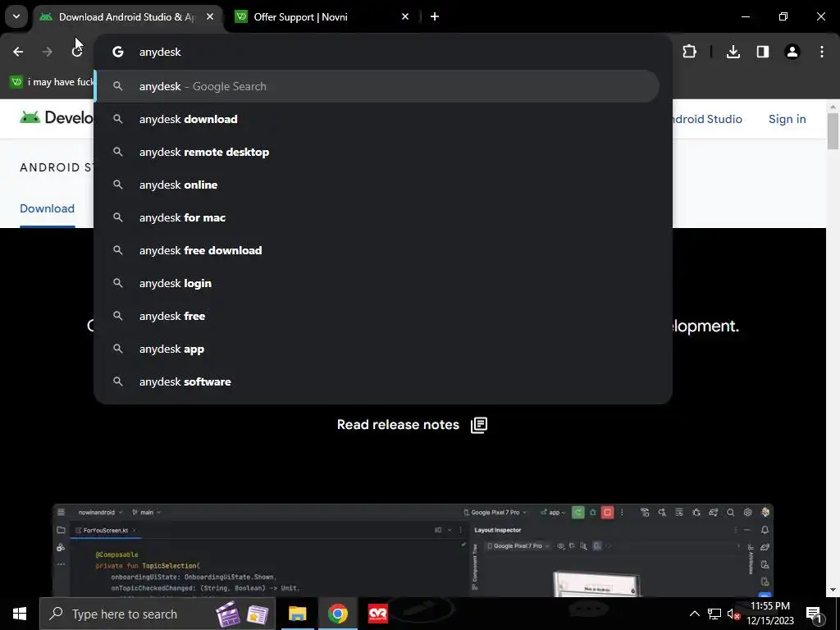This screenshot has height=630, width=840.
Task: Select the Download page tab
Action: pos(47,208)
